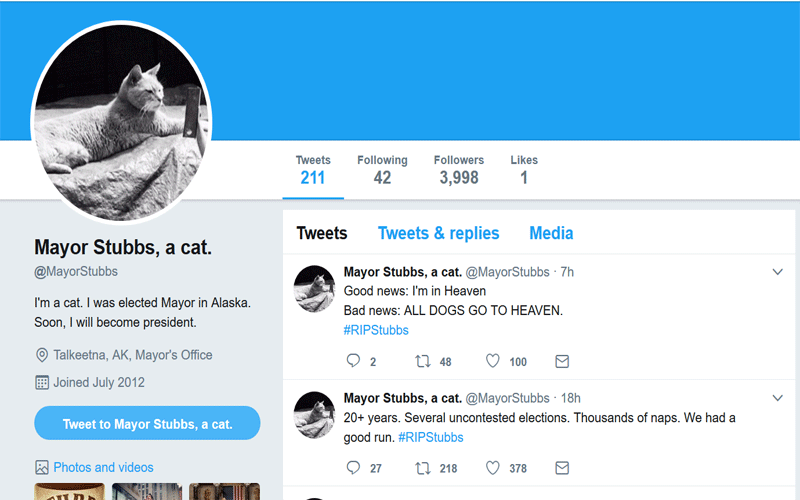Retweet the Heaven news tweet
800x500 pixels.
[422, 361]
